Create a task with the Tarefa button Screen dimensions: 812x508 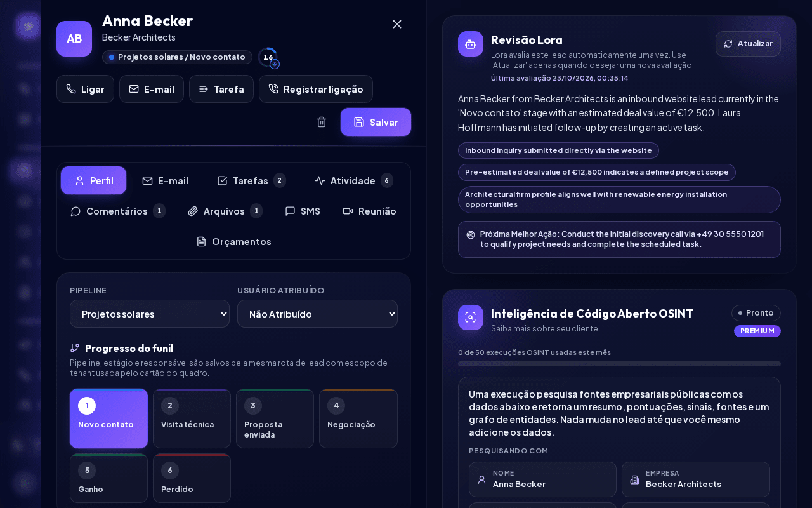point(221,89)
